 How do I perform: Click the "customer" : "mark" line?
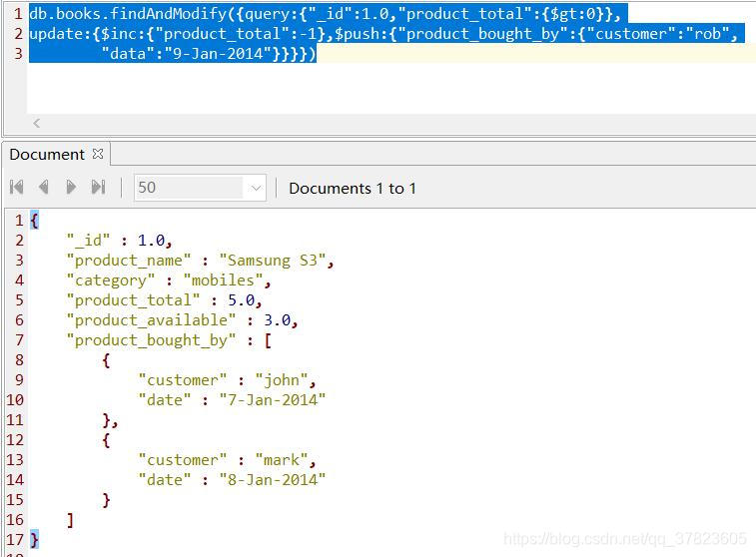point(227,460)
